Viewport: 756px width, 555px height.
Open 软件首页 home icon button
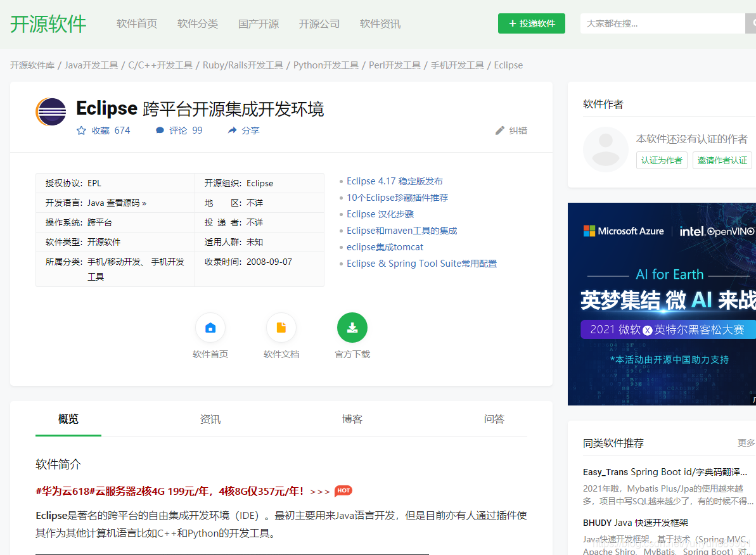[x=210, y=328]
